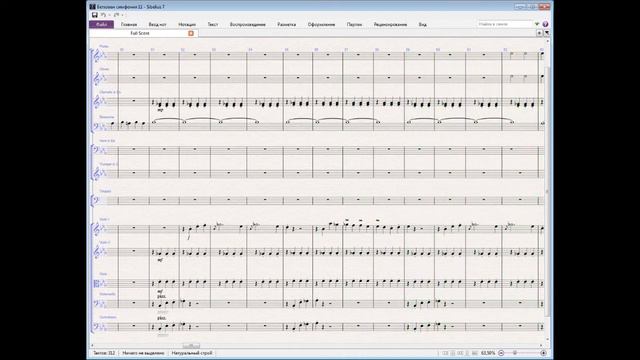Click the first page view mode icon

(445, 353)
